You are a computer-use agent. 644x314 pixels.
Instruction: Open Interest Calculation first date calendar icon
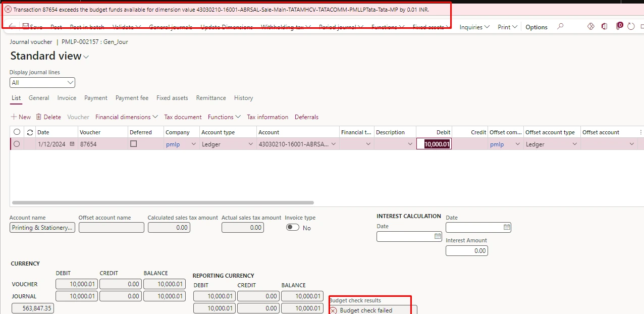coord(438,236)
